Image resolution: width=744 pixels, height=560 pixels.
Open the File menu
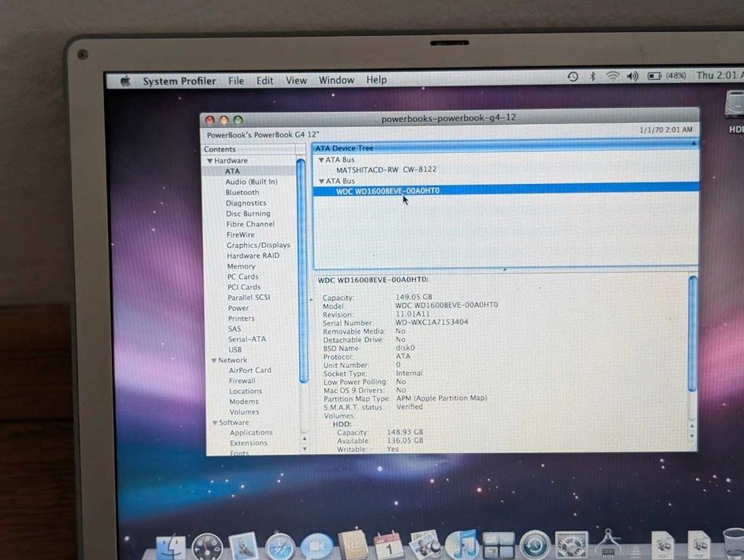pyautogui.click(x=236, y=81)
